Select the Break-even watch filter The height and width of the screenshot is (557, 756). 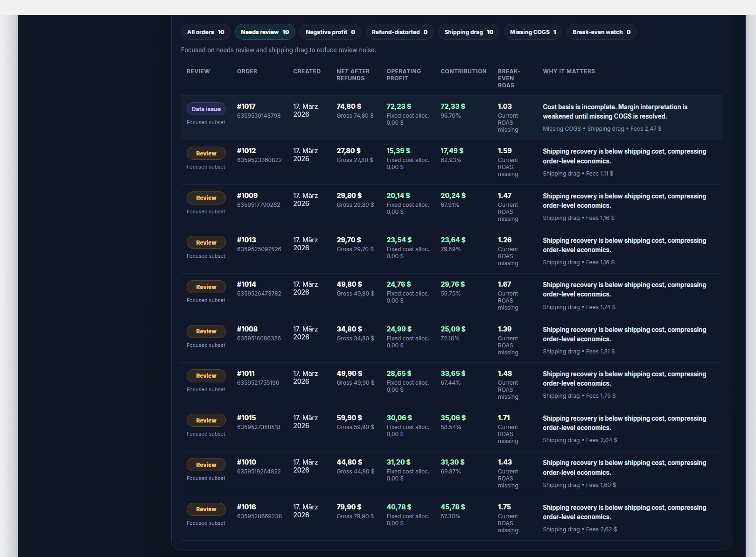click(601, 32)
